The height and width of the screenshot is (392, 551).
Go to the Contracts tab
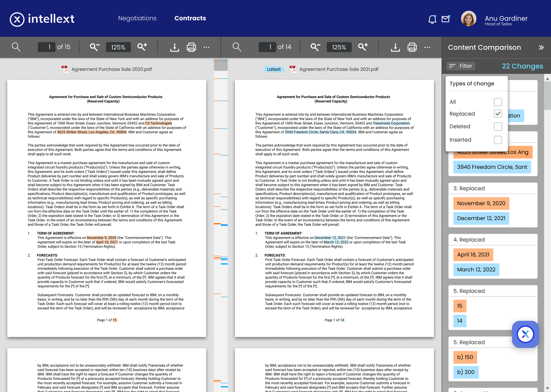pos(190,18)
